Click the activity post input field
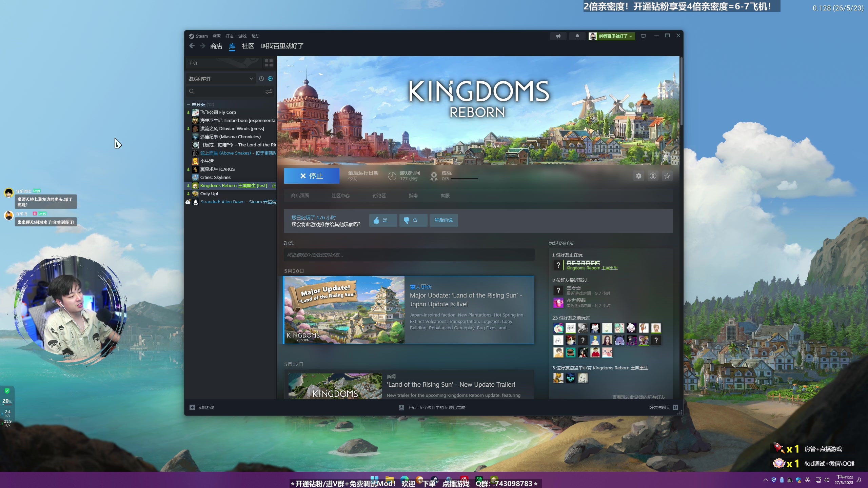 [x=409, y=255]
